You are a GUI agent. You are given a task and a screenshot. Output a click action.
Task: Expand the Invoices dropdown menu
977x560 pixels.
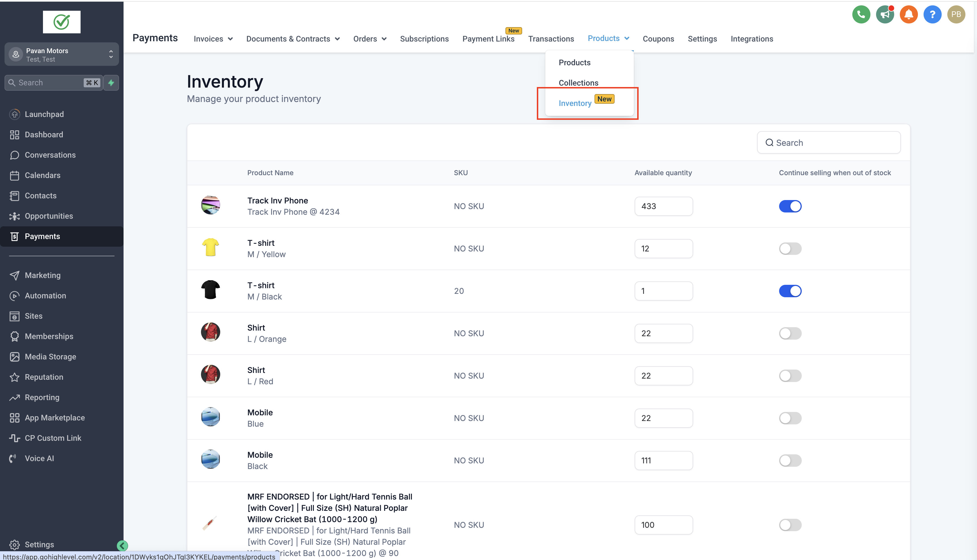(x=213, y=39)
